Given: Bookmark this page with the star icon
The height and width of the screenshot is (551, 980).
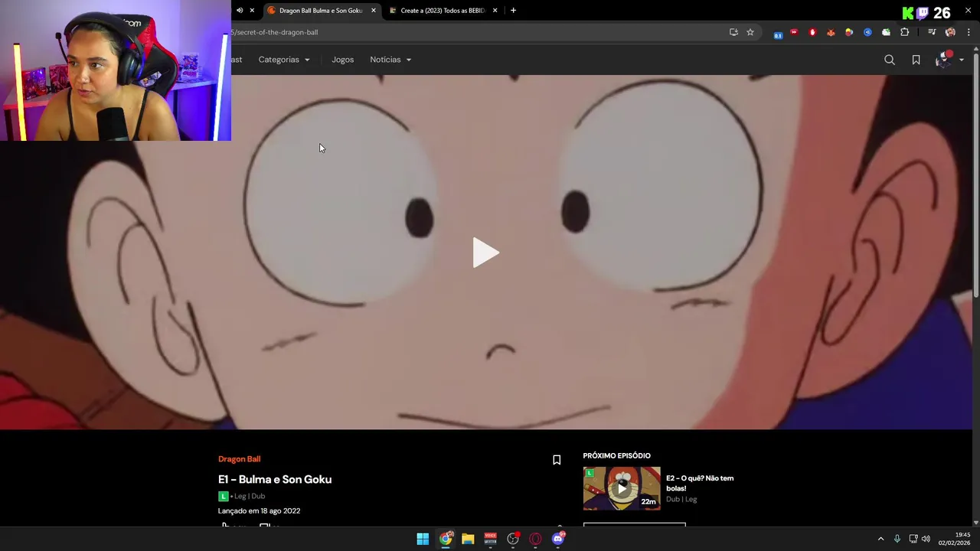Looking at the screenshot, I should point(750,32).
